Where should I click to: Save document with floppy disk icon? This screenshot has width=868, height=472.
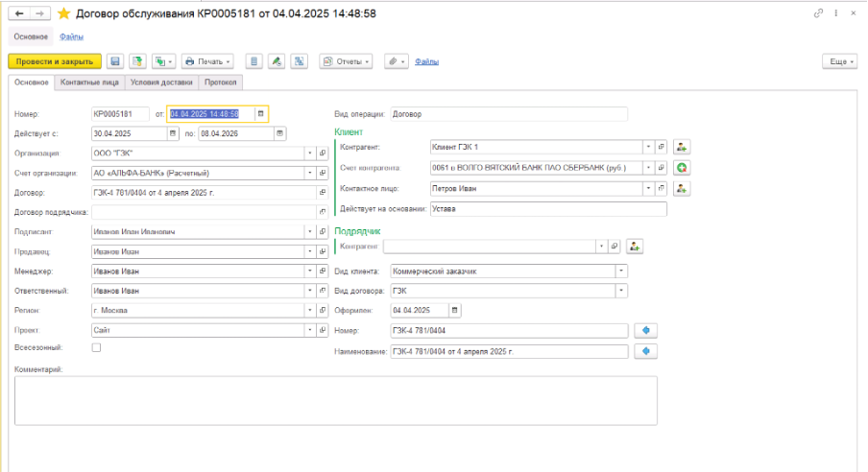(115, 61)
